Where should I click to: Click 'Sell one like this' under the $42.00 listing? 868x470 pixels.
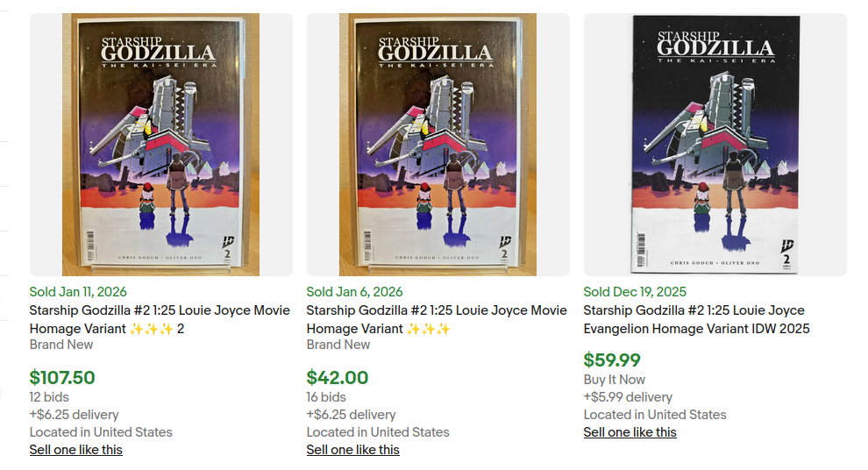tap(352, 450)
